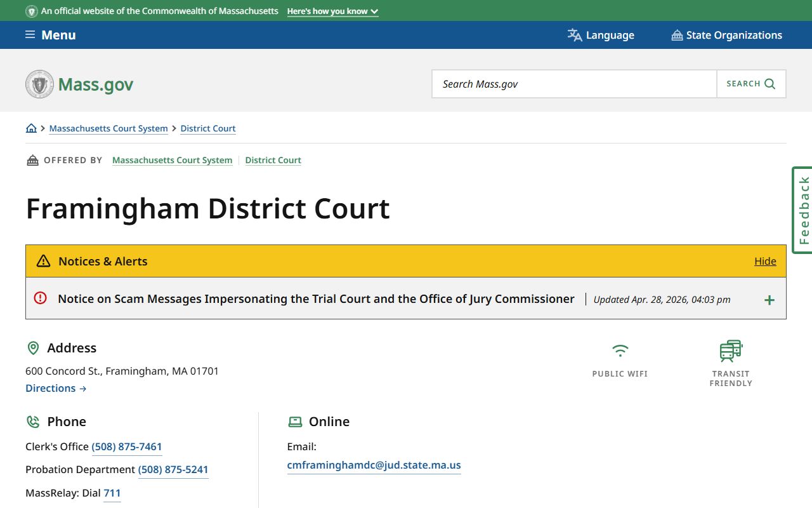Click the Directions link
This screenshot has height=508, width=812.
56,388
